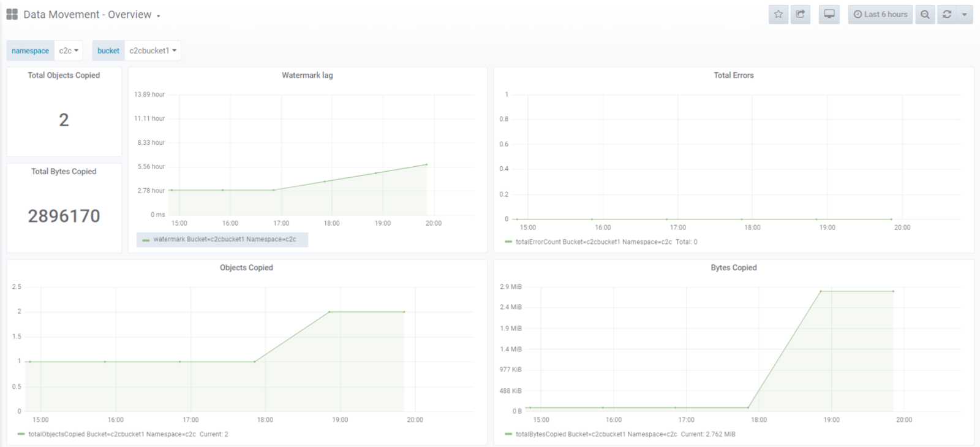Click the Objects Copied panel title
The image size is (980, 447).
click(246, 268)
